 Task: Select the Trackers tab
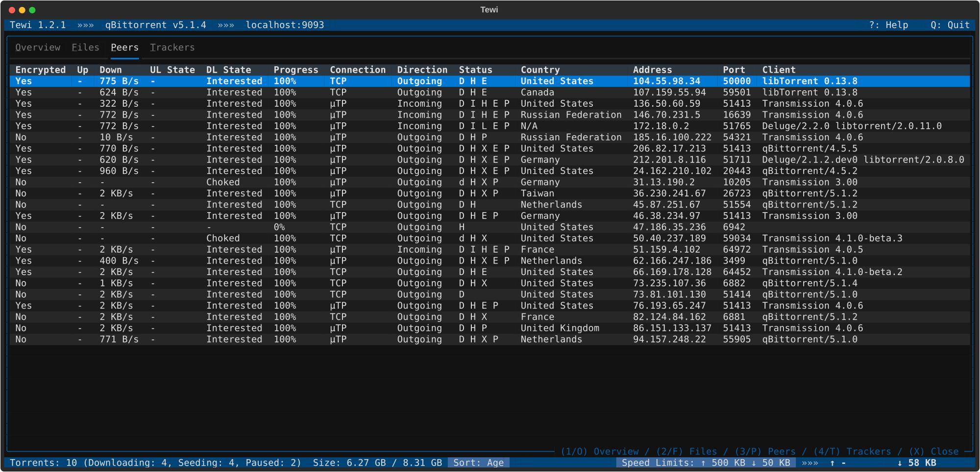(x=172, y=47)
